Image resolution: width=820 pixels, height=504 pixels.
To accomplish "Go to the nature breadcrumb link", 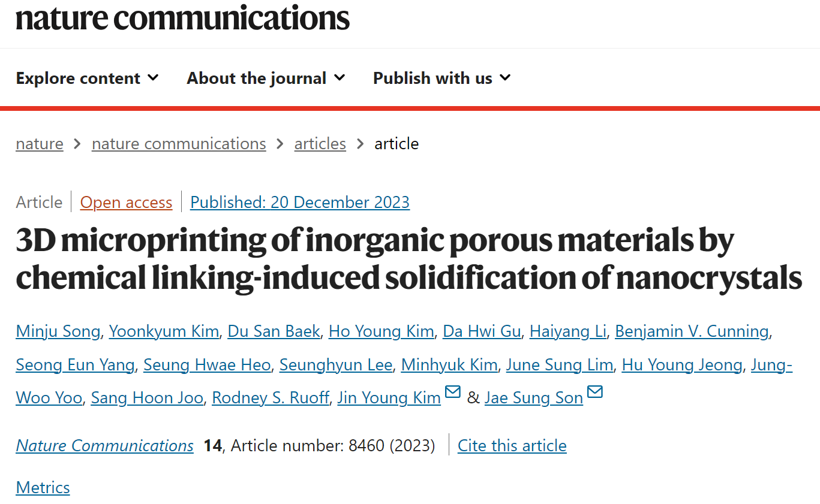I will pos(40,144).
